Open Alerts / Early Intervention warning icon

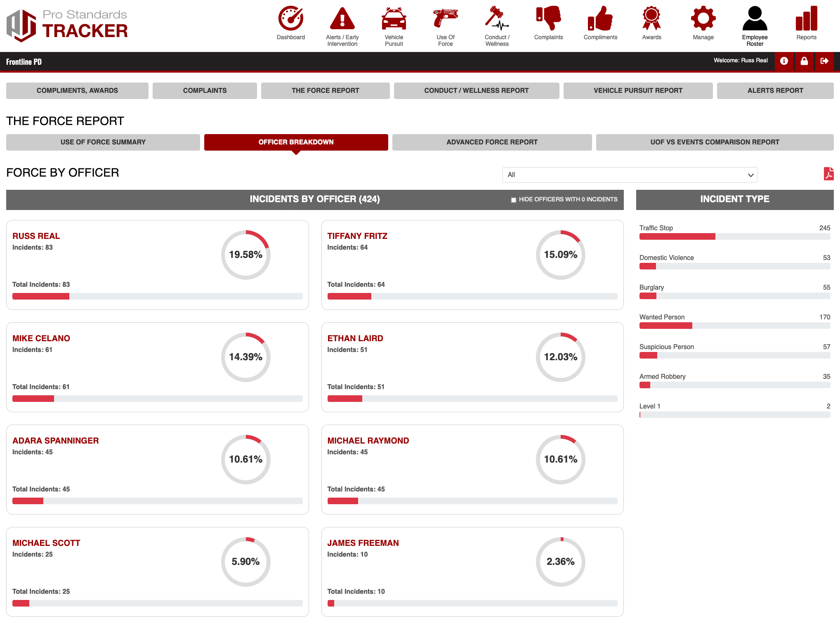(x=342, y=19)
